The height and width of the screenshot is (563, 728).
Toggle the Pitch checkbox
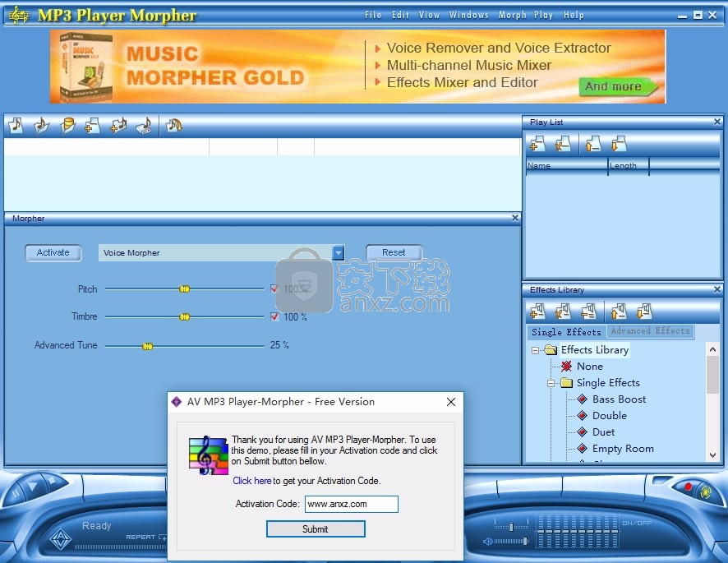coord(274,288)
